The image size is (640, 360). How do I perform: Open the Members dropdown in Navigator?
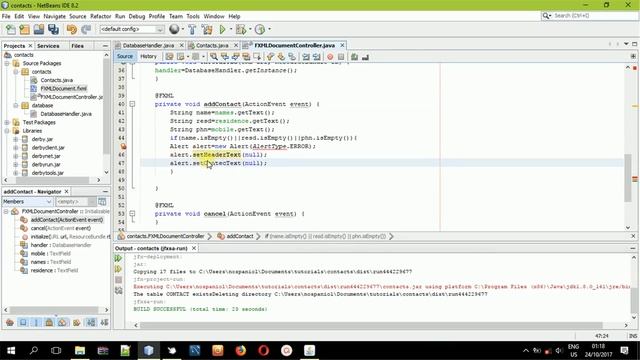(x=27, y=202)
